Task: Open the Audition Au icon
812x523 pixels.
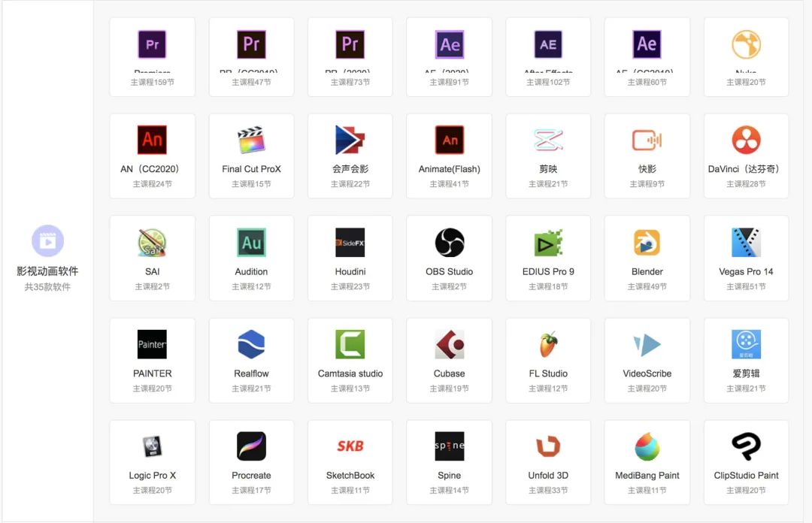Action: coord(251,243)
